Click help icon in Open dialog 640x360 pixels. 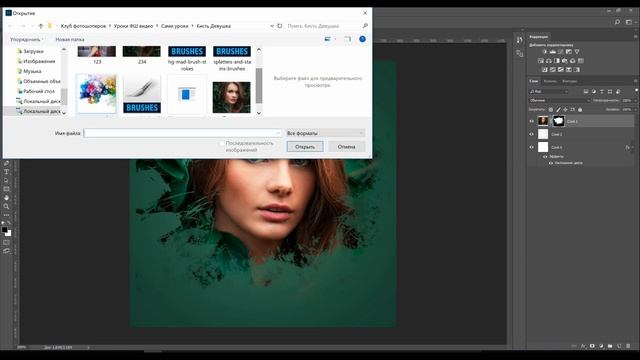point(362,39)
